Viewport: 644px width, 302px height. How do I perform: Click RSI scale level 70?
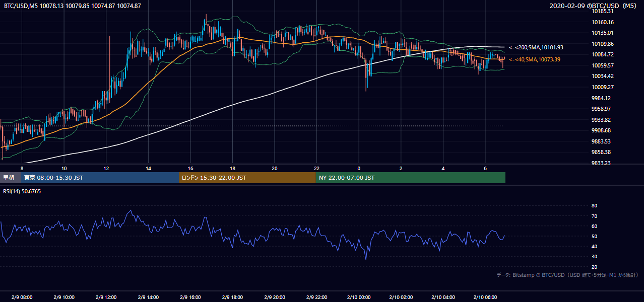[595, 216]
